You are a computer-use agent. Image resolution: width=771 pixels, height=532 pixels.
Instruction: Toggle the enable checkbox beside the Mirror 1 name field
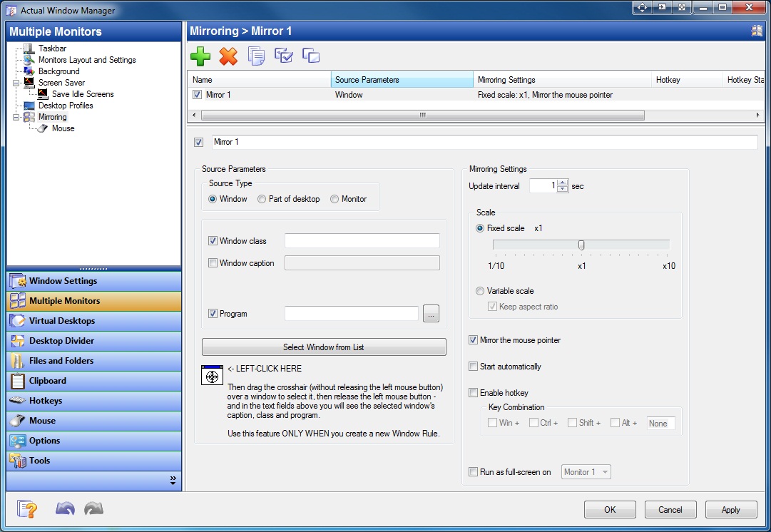199,142
